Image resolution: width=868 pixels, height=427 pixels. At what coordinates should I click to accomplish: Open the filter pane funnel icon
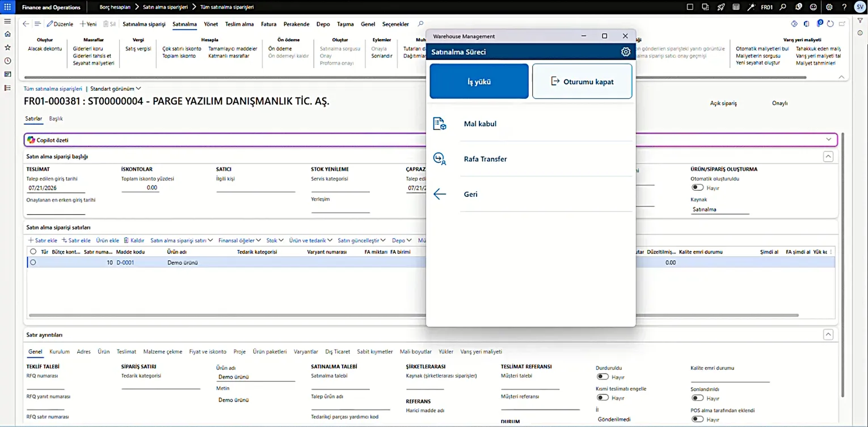[861, 21]
